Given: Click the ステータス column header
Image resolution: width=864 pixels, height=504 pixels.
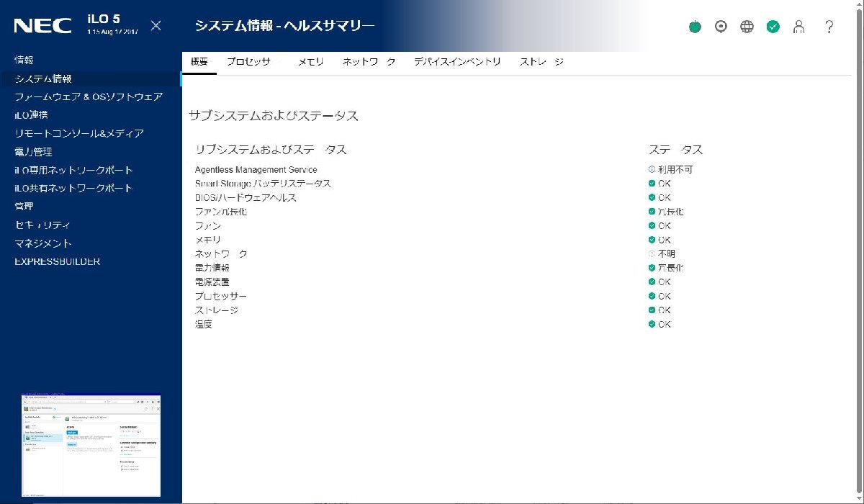Looking at the screenshot, I should [675, 150].
